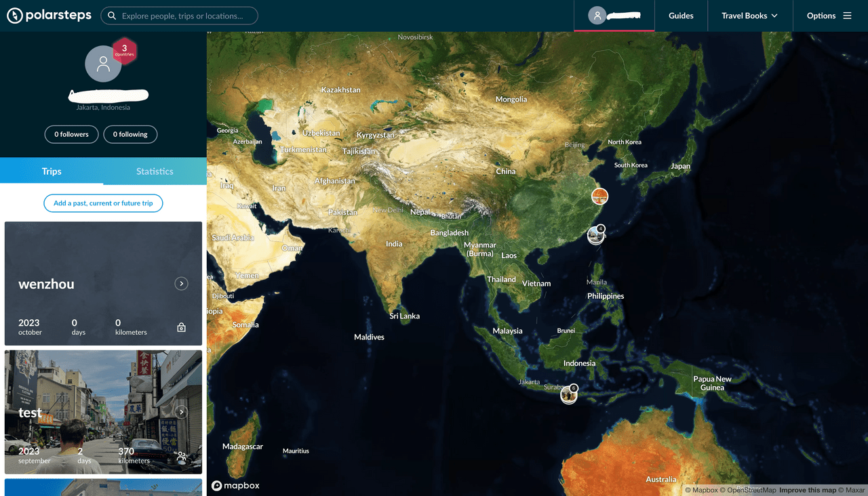Click the search magnifier icon

(x=112, y=16)
